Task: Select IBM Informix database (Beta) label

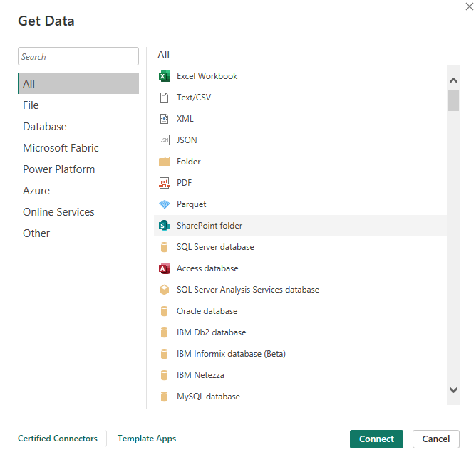Action: pyautogui.click(x=231, y=354)
